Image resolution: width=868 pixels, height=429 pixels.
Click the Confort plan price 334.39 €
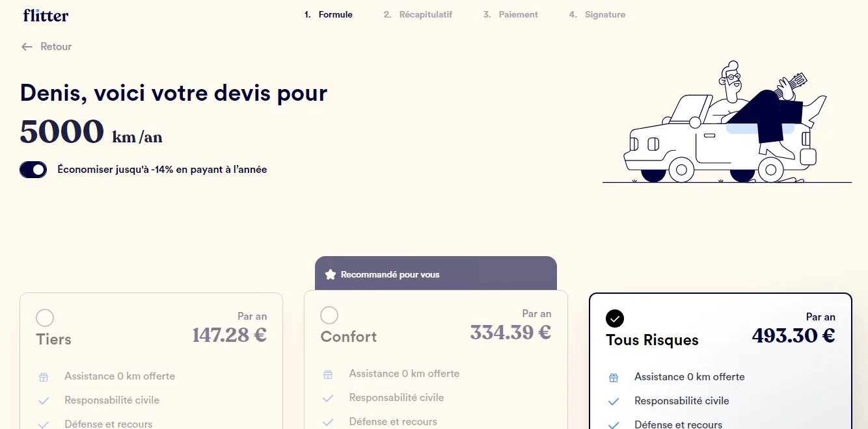pos(510,332)
